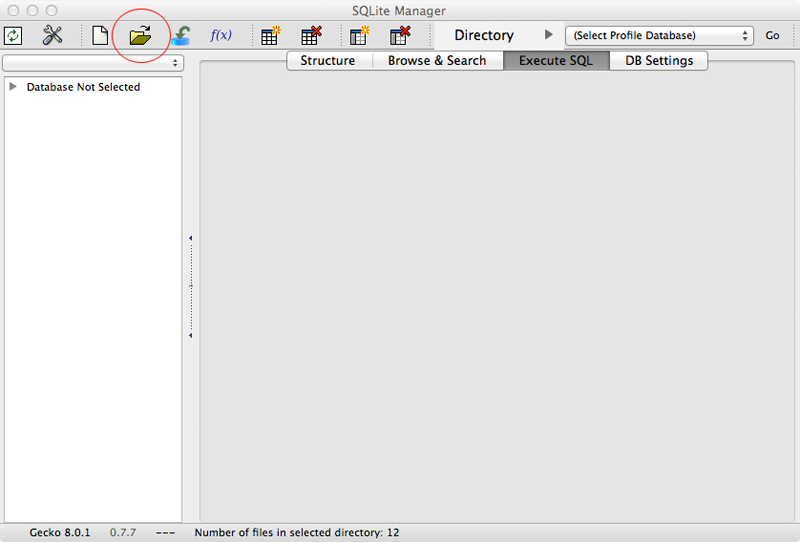Close the SQLite Manager window
The height and width of the screenshot is (542, 800).
tap(14, 10)
